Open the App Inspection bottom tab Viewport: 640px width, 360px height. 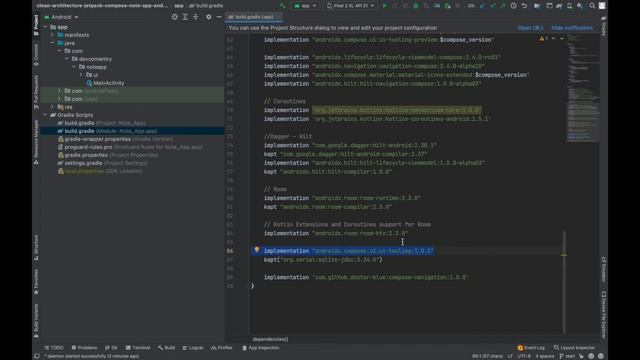point(260,348)
